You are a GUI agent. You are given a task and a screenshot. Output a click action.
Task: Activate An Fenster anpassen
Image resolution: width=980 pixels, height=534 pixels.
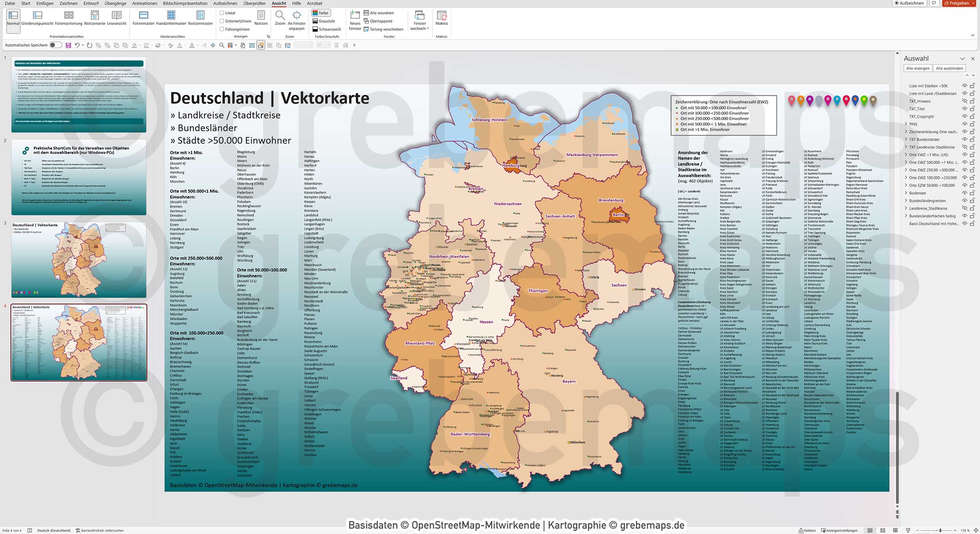(297, 19)
